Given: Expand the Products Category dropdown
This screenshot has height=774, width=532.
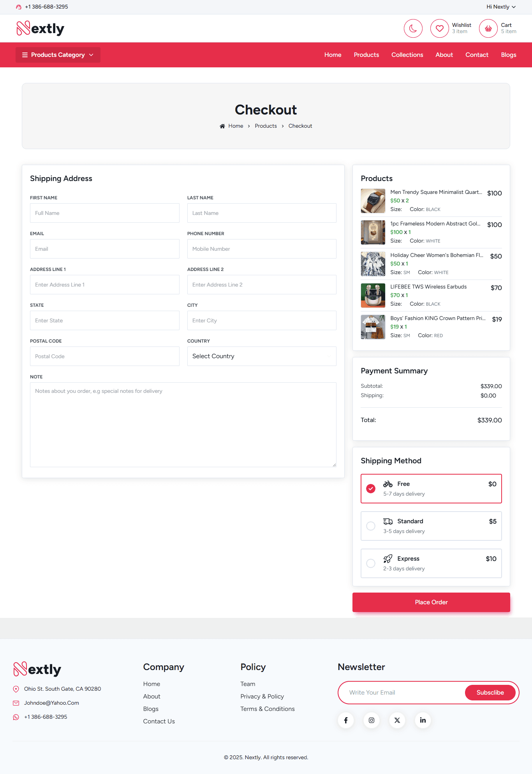Looking at the screenshot, I should tap(58, 55).
